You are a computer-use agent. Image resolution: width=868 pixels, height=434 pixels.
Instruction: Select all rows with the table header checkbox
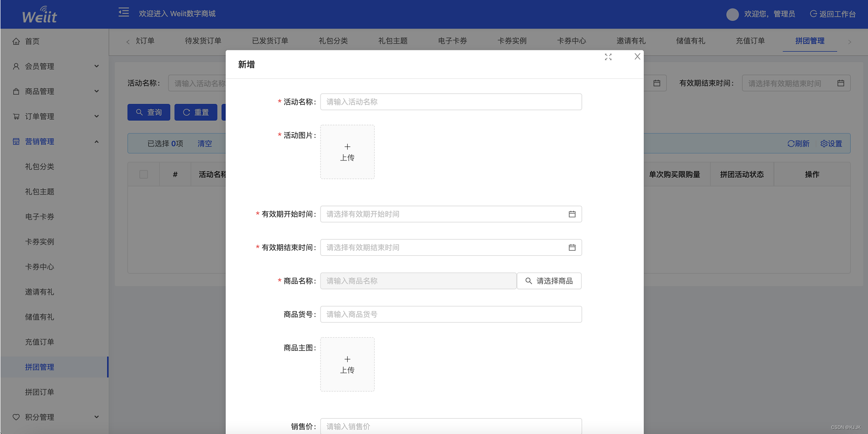(x=143, y=174)
